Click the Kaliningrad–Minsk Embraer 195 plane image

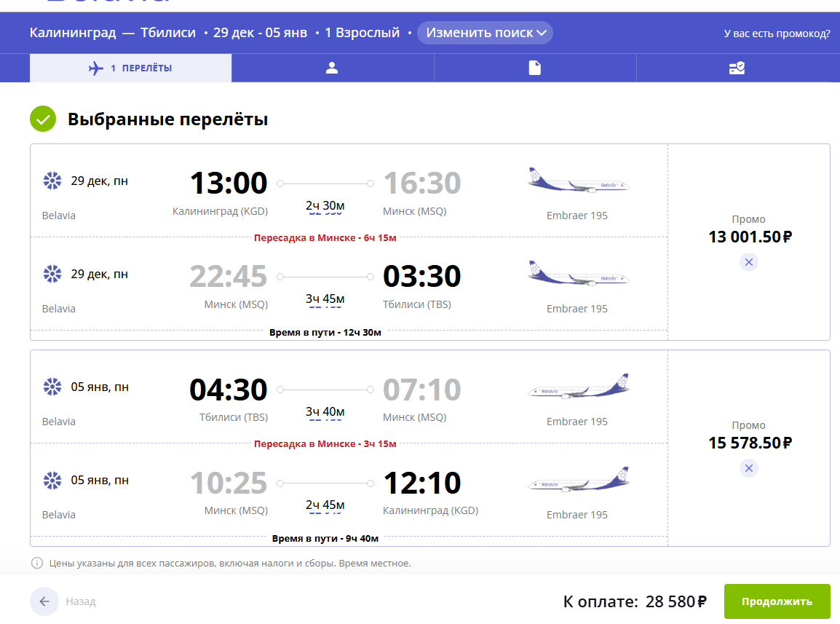pyautogui.click(x=578, y=181)
